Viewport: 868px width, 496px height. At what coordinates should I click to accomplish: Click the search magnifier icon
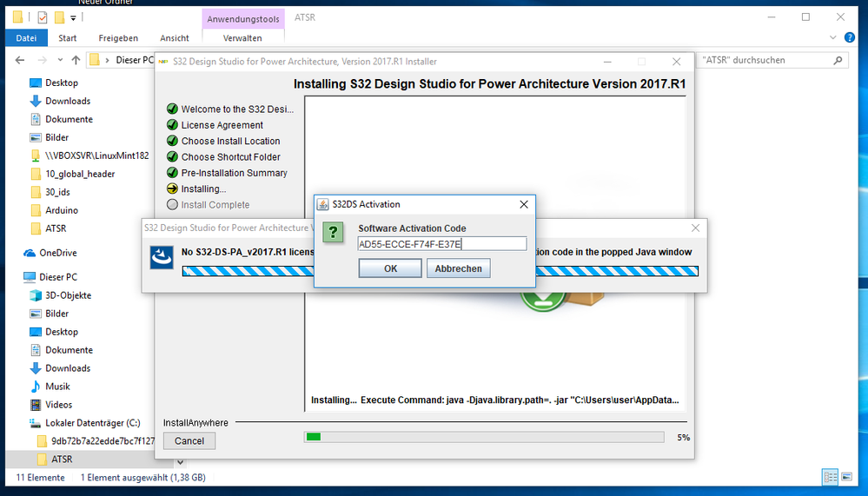point(838,60)
